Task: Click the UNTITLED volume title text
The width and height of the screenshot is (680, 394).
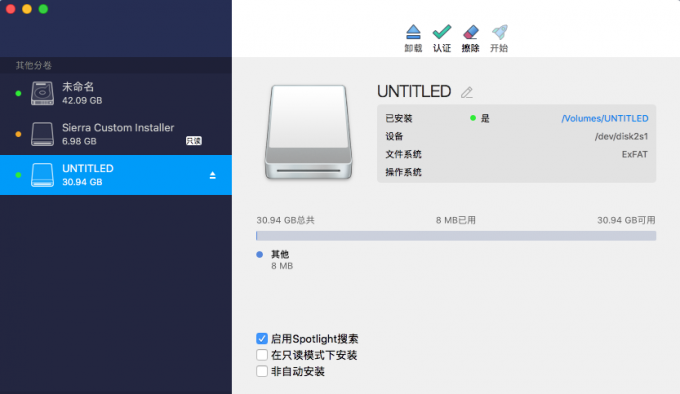Action: click(414, 91)
